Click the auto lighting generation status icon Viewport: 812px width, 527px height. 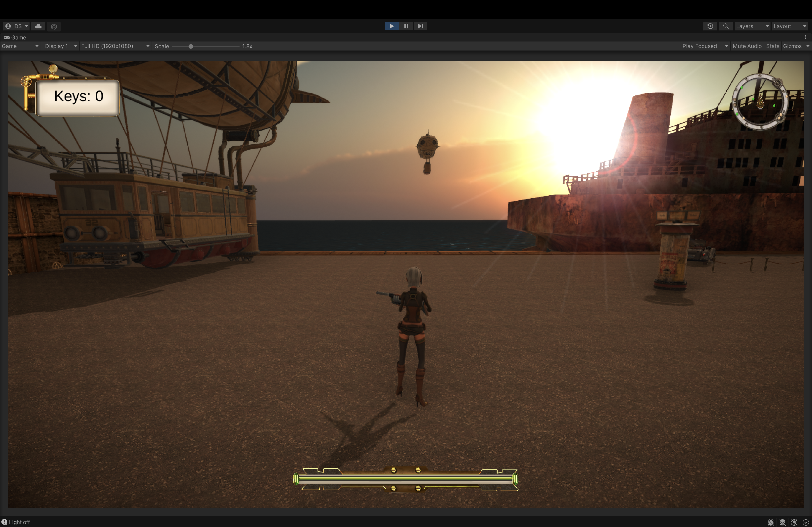click(794, 522)
